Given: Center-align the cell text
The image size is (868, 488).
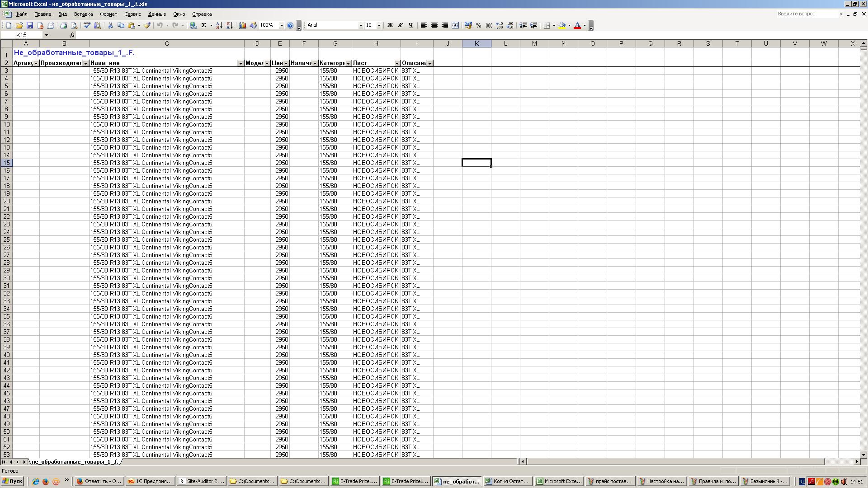Looking at the screenshot, I should point(434,25).
